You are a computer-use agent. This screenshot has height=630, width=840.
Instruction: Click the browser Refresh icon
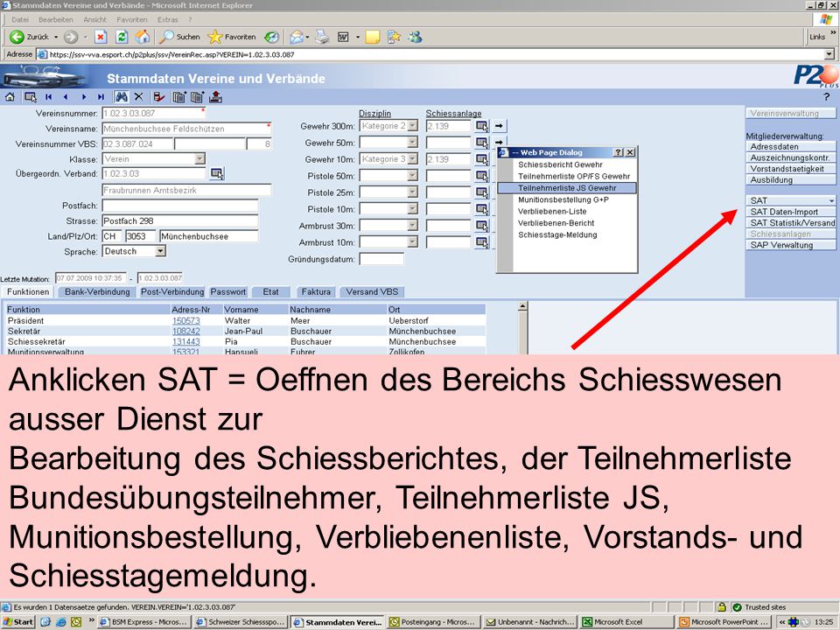tap(122, 37)
